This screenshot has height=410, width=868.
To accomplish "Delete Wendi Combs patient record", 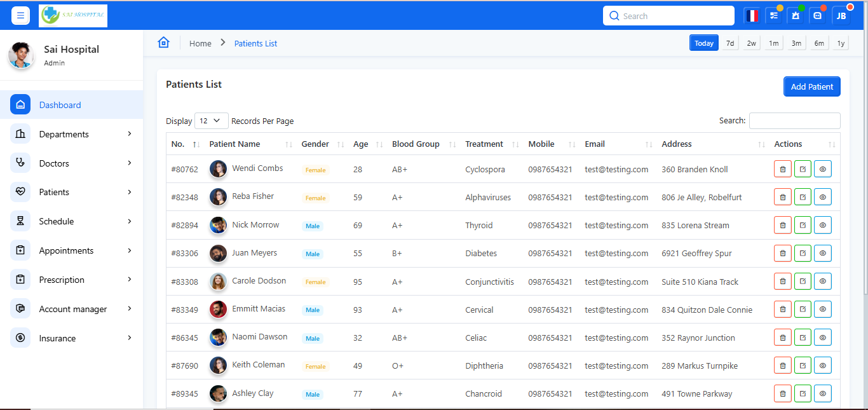I will (782, 169).
